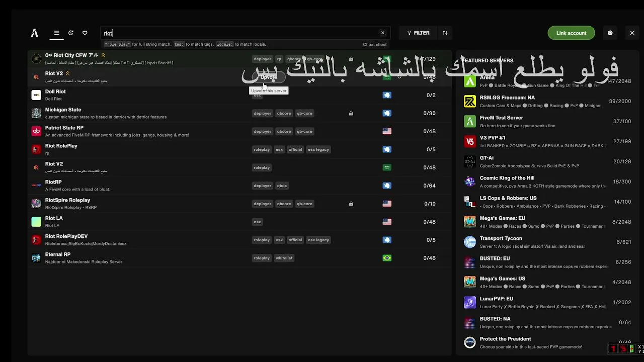Click the 0/64 player count on RiotRP
This screenshot has height=362, width=644.
point(430,186)
